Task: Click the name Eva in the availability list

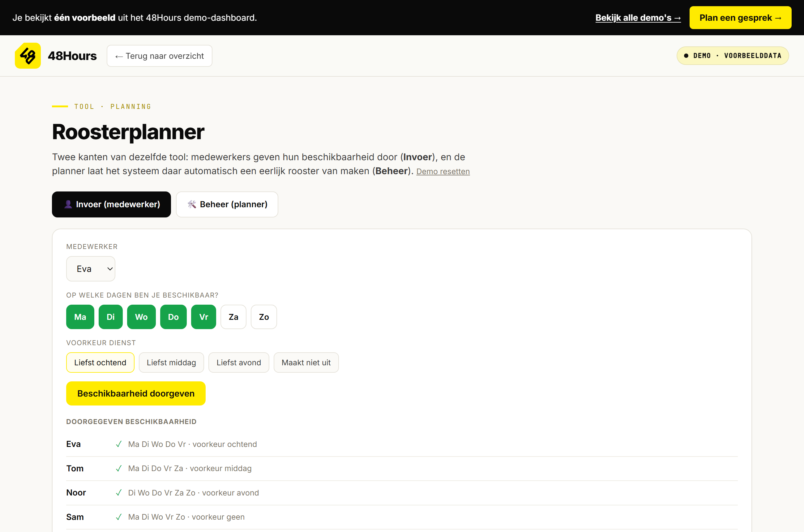Action: [73, 444]
